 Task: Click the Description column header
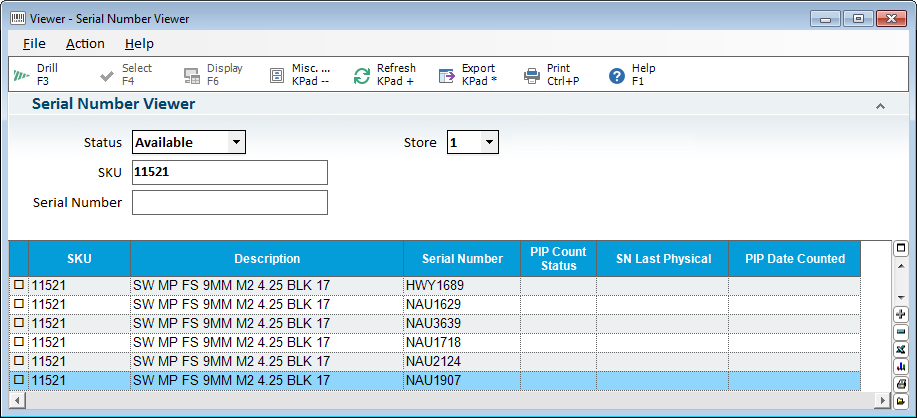pyautogui.click(x=267, y=259)
